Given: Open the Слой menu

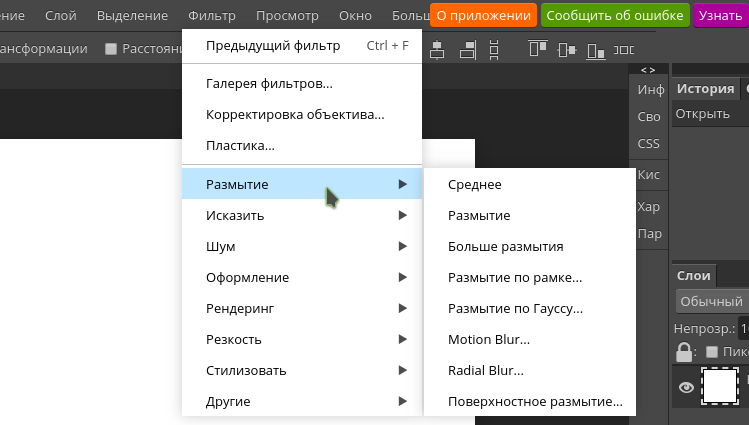Looking at the screenshot, I should (61, 15).
